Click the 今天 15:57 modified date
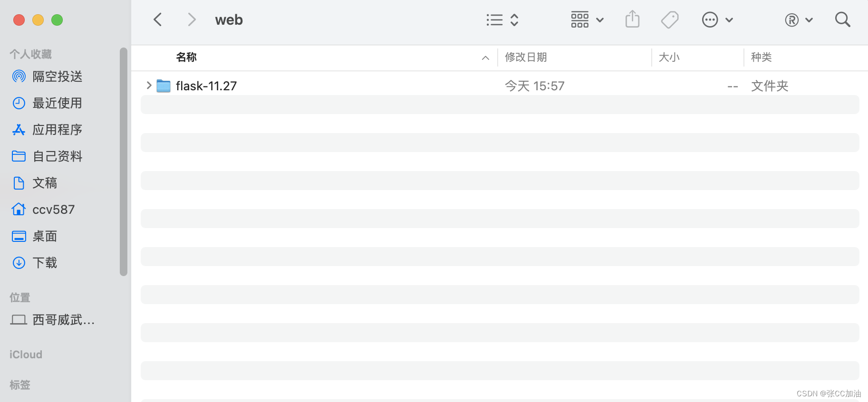This screenshot has width=868, height=402. coord(535,86)
